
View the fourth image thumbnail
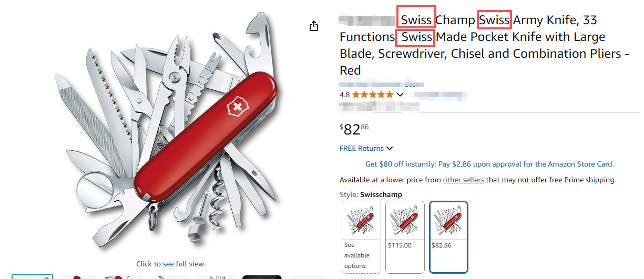pos(170,276)
